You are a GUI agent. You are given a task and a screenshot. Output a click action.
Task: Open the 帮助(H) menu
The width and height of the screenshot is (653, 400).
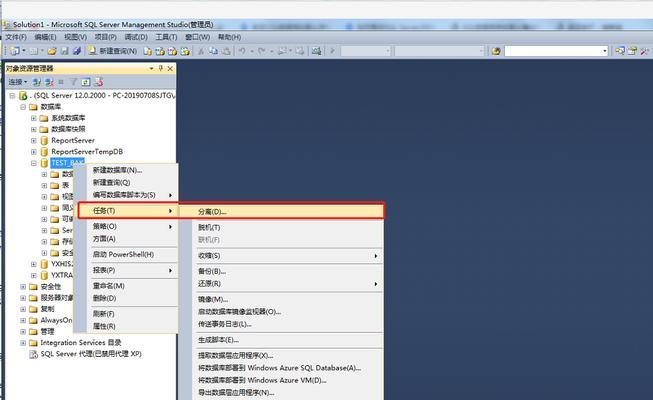[229, 37]
